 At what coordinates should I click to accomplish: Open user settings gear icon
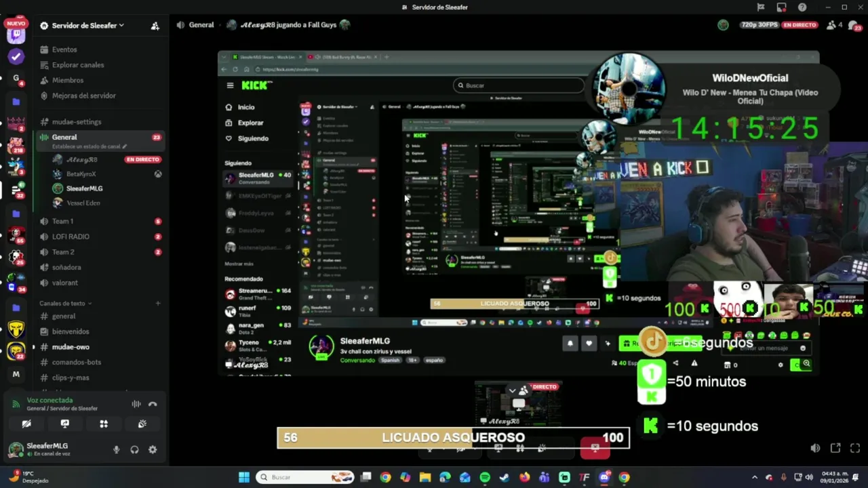point(153,449)
